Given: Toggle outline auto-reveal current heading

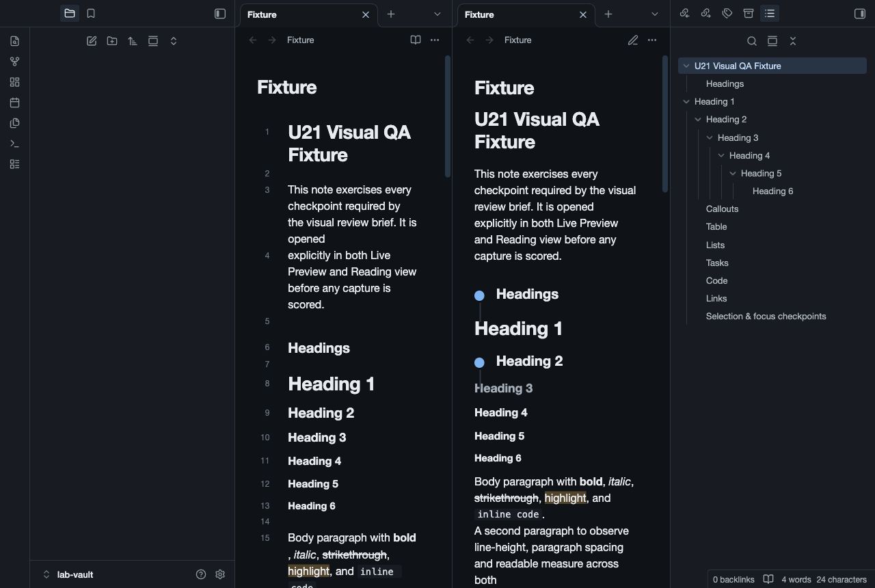Looking at the screenshot, I should pyautogui.click(x=772, y=41).
